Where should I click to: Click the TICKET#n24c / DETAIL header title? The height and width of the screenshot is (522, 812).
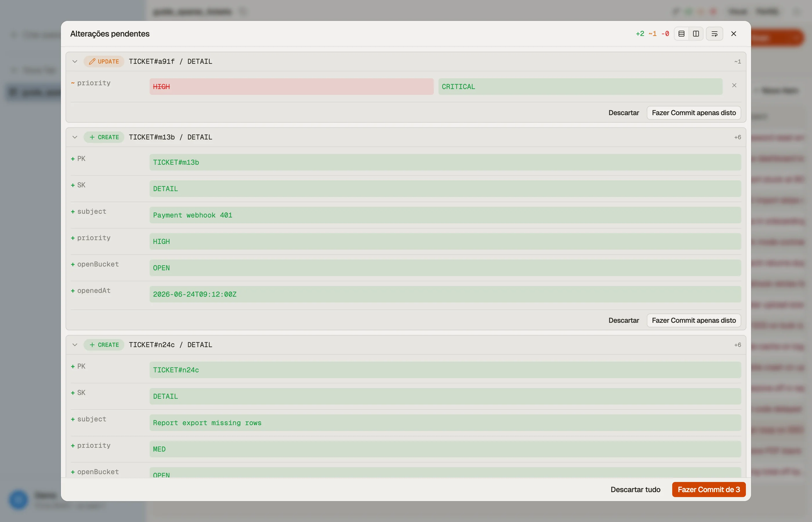coord(171,345)
